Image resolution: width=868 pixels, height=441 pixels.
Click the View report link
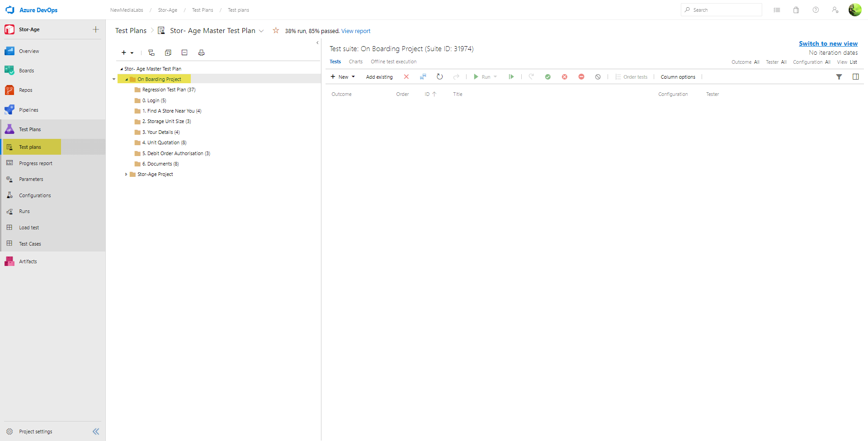(x=356, y=31)
